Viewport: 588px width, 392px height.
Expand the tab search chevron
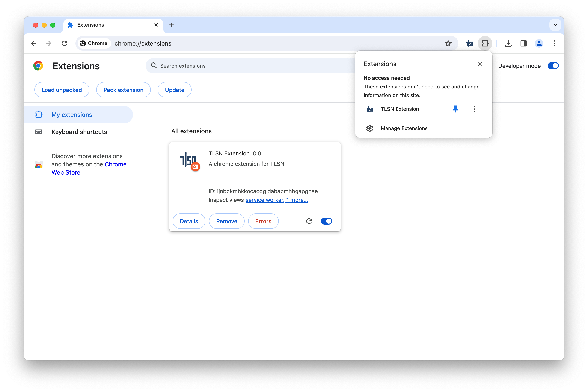(x=555, y=25)
